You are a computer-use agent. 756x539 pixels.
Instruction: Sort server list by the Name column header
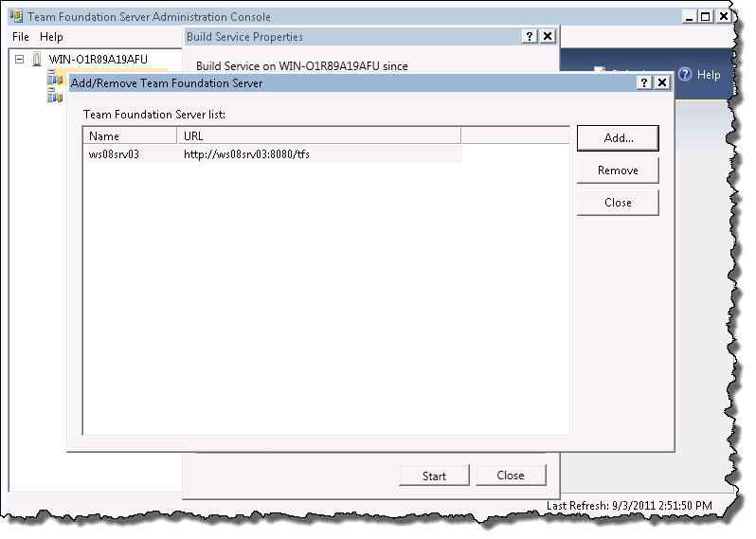[129, 136]
